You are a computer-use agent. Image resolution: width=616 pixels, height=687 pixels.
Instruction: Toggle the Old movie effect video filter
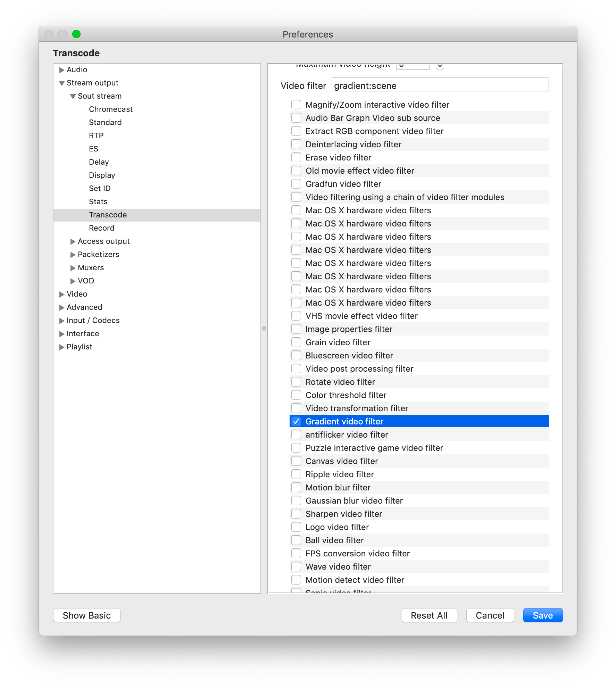[x=296, y=171]
